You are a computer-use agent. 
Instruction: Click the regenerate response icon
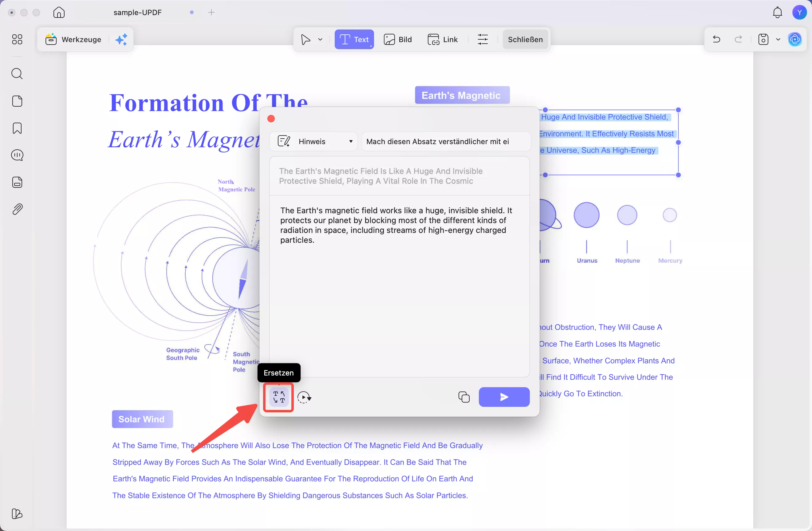click(x=304, y=397)
